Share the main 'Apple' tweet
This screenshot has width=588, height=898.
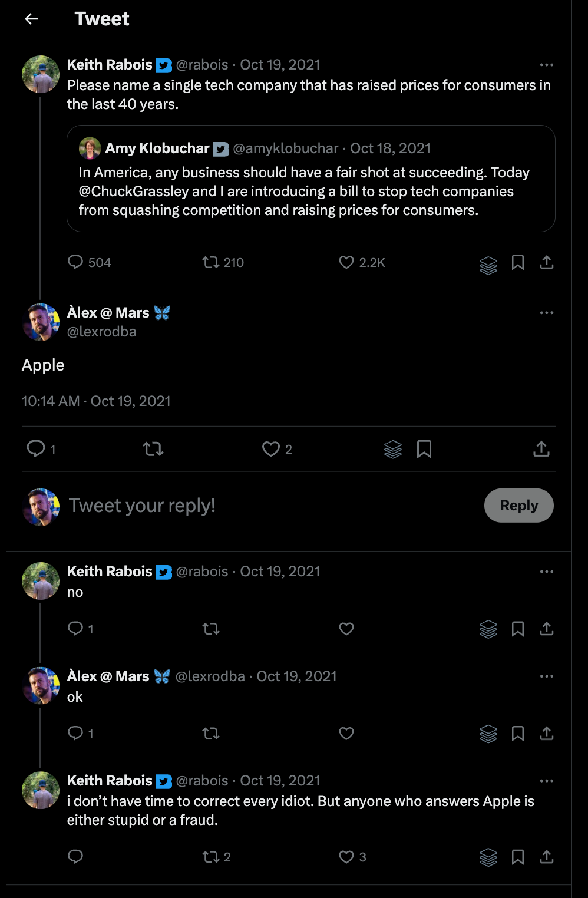[x=541, y=449]
